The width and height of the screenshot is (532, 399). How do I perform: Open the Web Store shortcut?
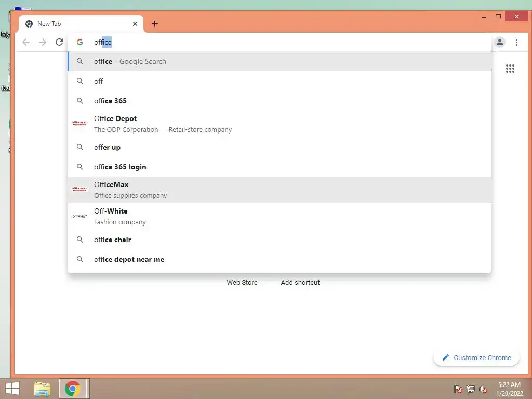point(242,282)
